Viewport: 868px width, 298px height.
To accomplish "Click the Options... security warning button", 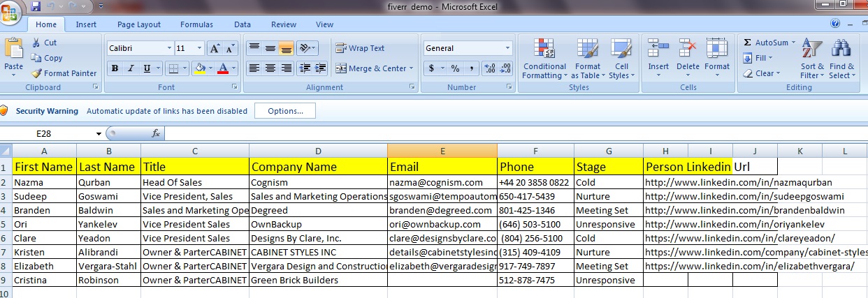I will coord(284,111).
